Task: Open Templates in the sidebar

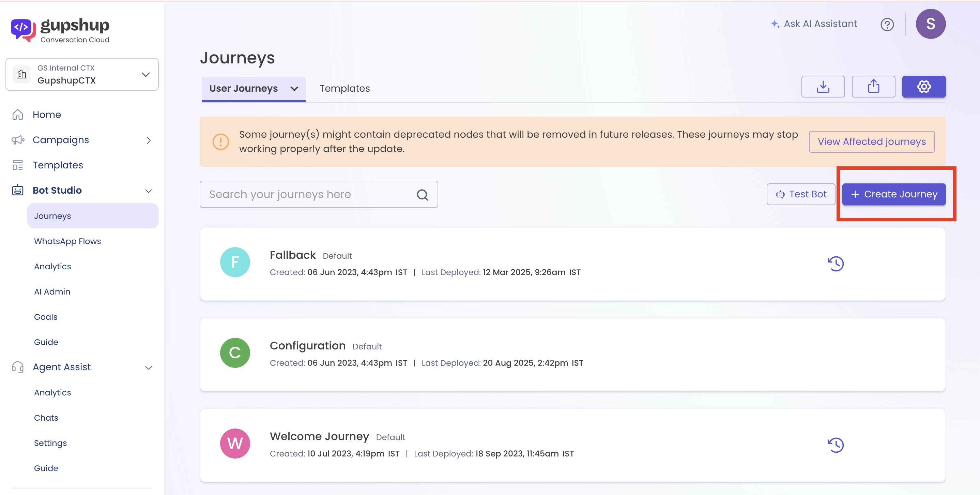Action: pos(58,165)
